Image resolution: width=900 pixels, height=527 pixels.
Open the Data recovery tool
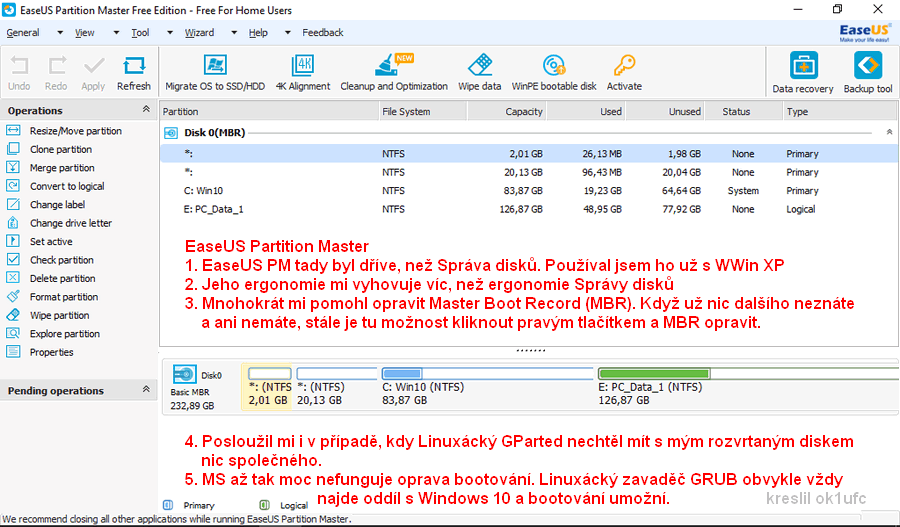tap(803, 68)
